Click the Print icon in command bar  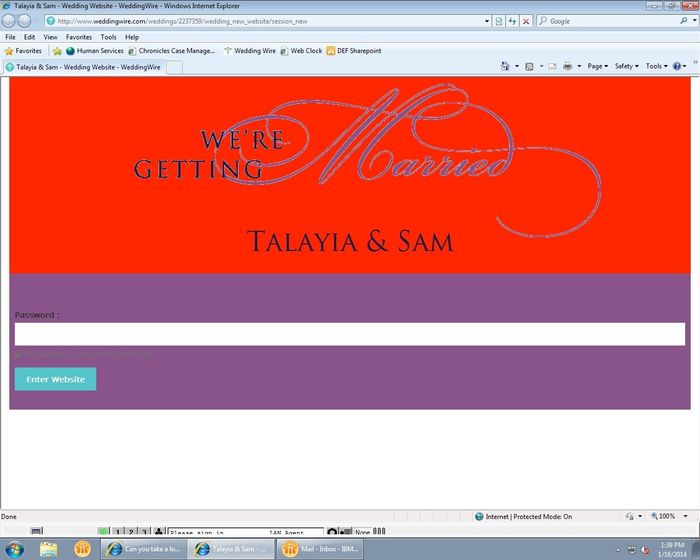(567, 66)
